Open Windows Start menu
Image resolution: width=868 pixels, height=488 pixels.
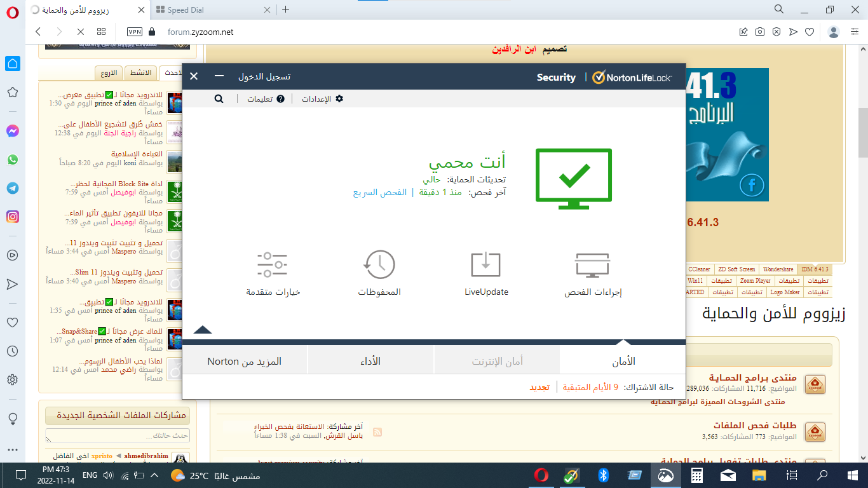[853, 475]
